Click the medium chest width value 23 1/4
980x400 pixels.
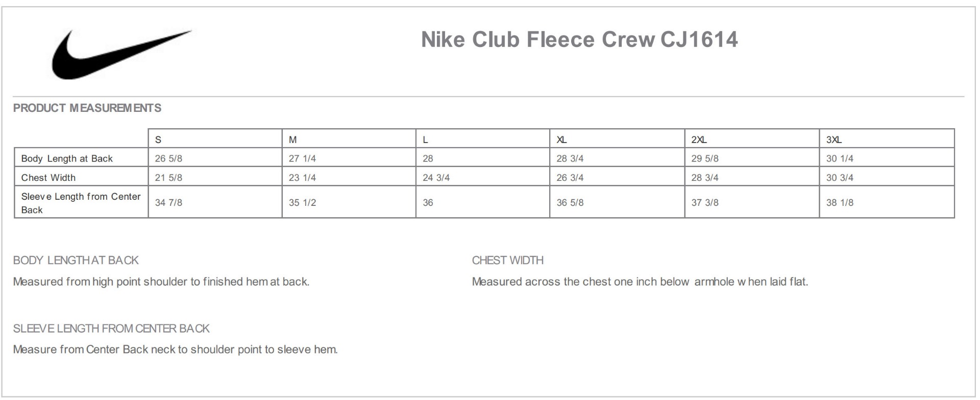(x=302, y=178)
